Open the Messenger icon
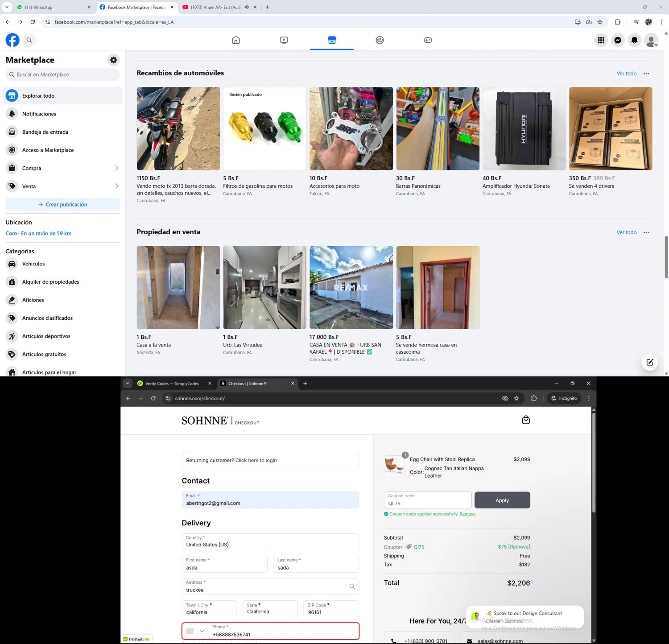 pyautogui.click(x=618, y=40)
